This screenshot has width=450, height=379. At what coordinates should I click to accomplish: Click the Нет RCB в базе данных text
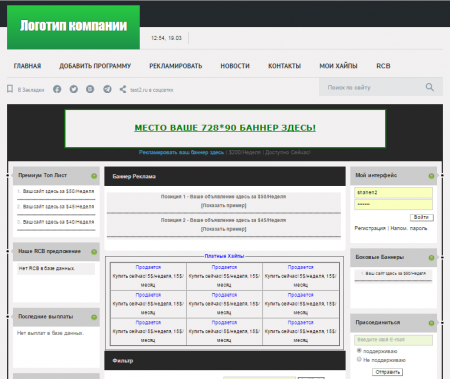(x=47, y=268)
